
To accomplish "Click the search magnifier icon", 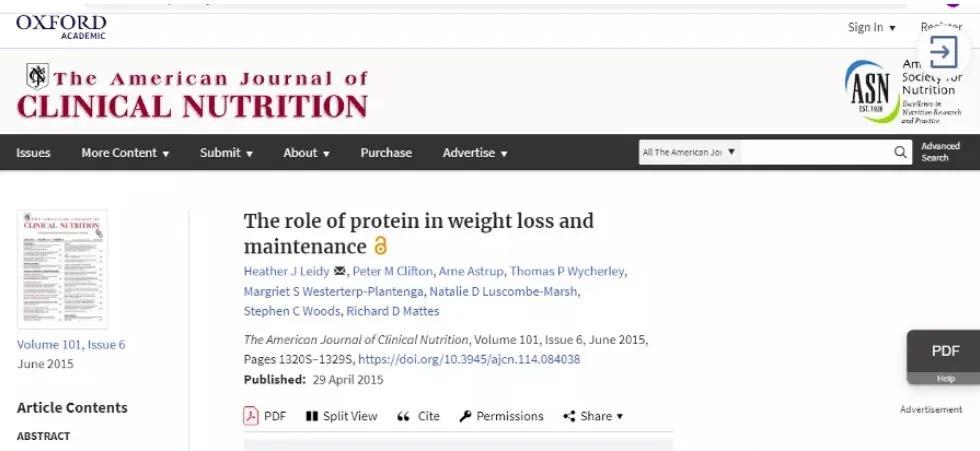I will point(901,152).
